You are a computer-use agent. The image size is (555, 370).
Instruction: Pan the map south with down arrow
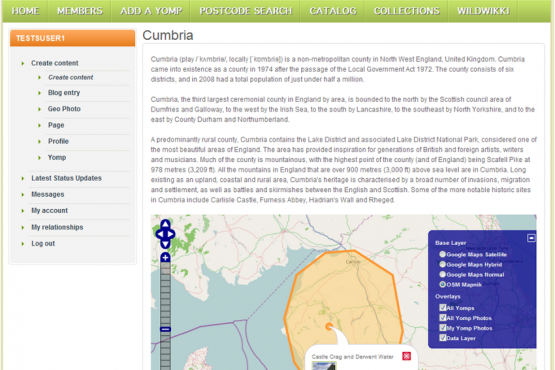pos(165,244)
